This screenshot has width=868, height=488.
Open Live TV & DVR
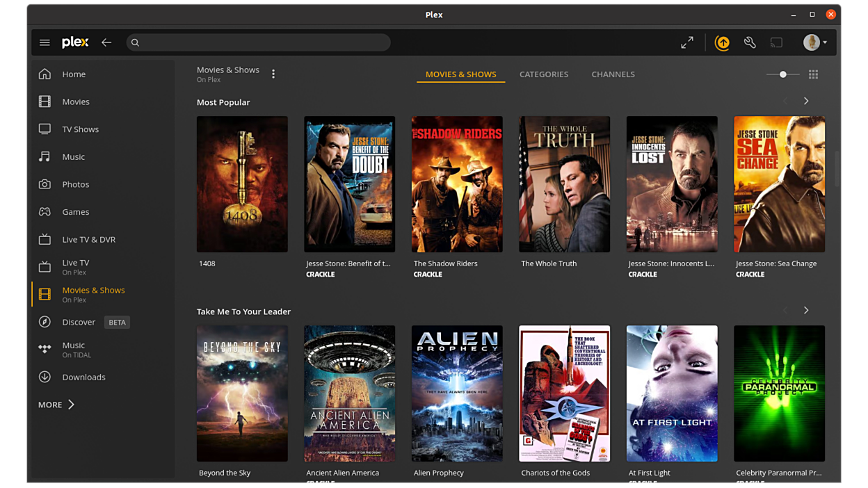click(87, 239)
